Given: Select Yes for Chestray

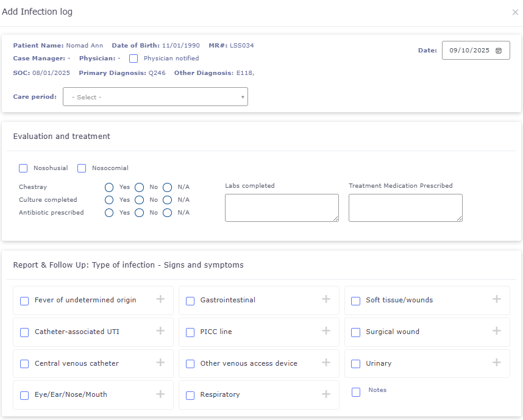Looking at the screenshot, I should 109,187.
